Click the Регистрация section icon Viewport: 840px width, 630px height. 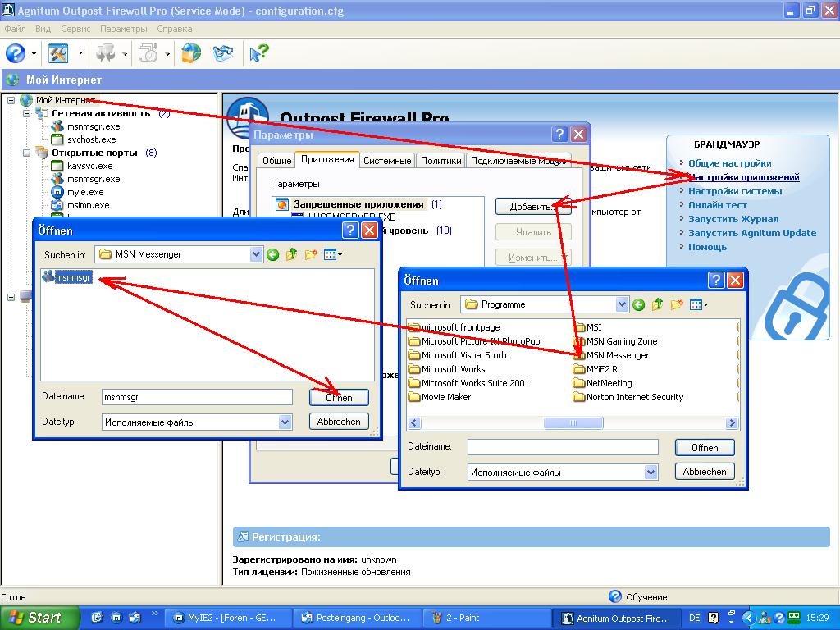(243, 536)
